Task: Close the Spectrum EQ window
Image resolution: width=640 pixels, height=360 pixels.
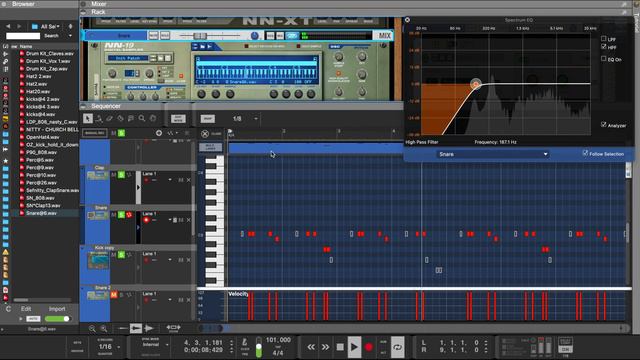Action: tap(407, 20)
